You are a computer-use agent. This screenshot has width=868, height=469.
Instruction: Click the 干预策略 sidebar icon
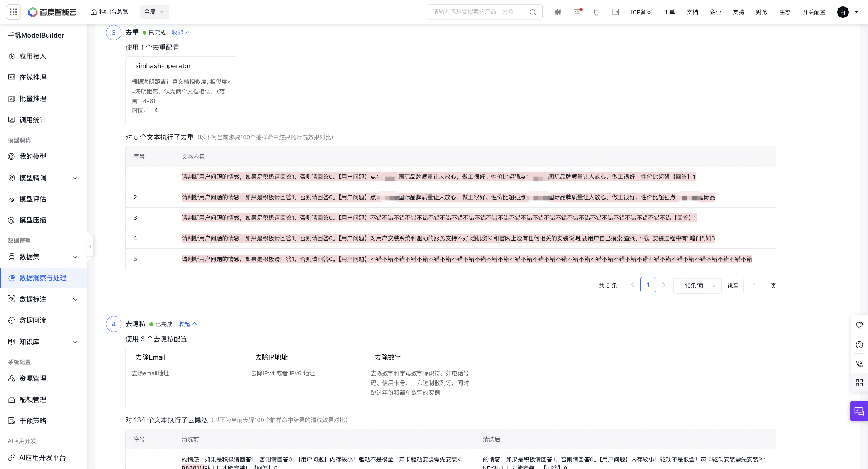pos(12,421)
